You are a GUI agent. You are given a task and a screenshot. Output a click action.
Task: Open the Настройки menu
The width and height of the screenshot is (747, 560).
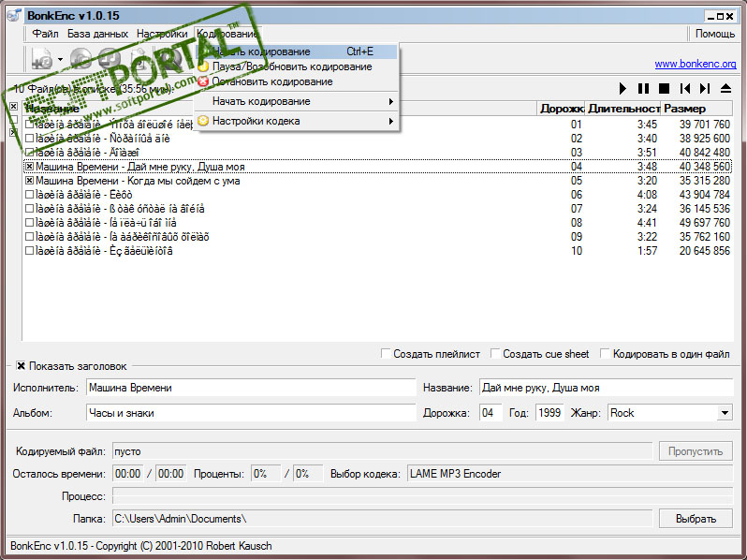(162, 34)
